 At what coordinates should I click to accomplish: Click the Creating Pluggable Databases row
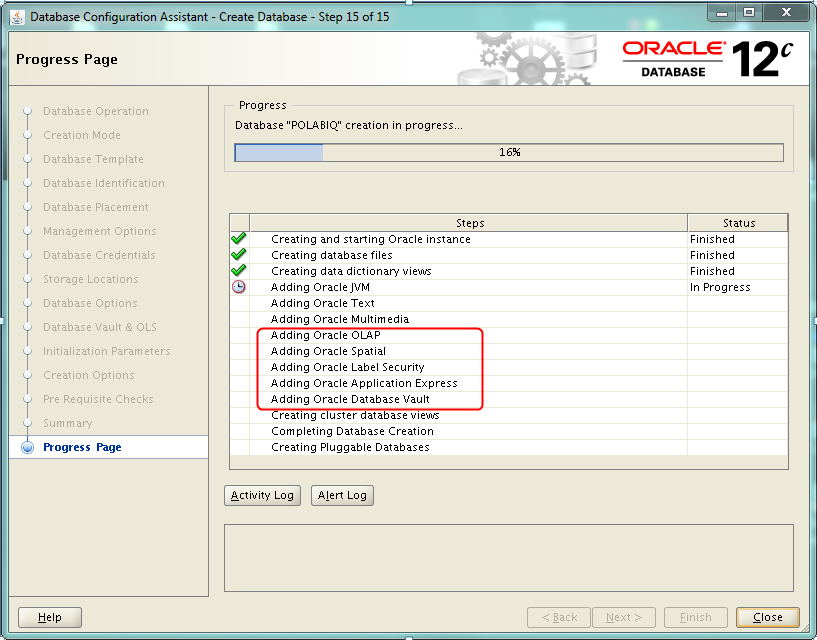[509, 447]
